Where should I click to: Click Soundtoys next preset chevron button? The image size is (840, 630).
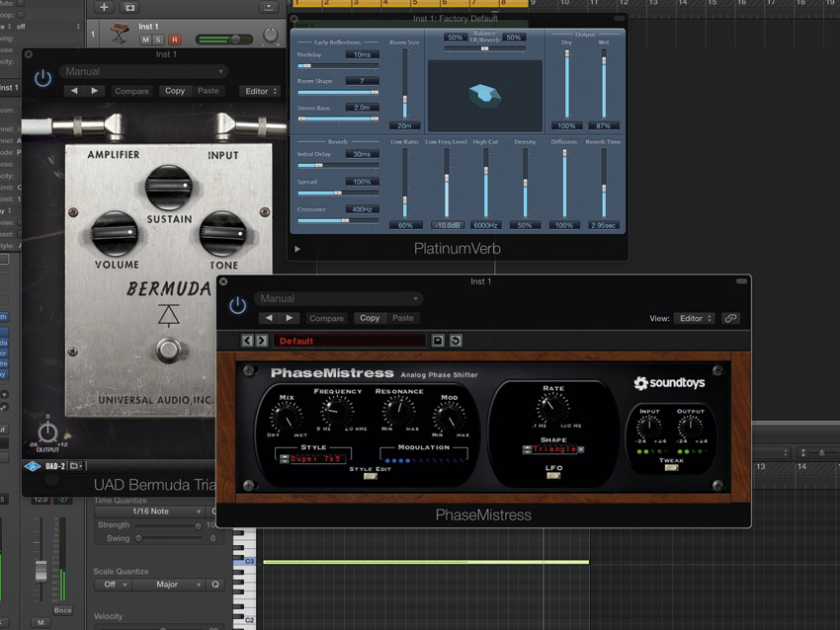pos(262,341)
